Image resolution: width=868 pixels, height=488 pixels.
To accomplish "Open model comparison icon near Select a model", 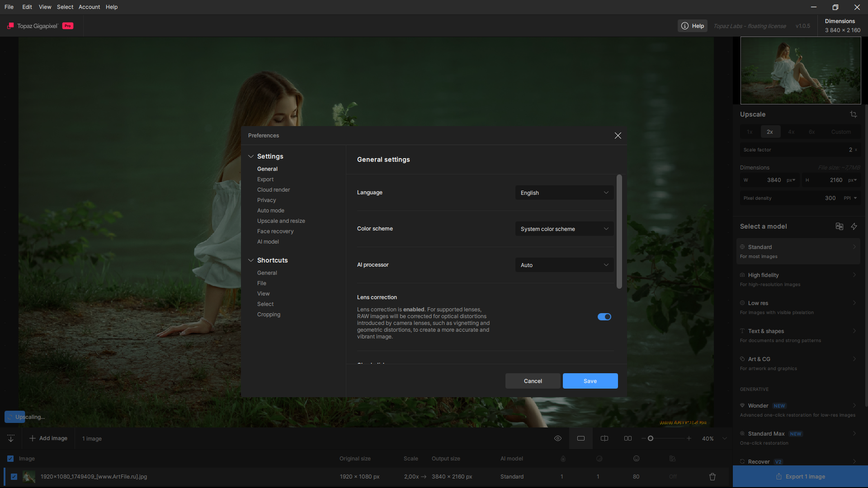I will point(839,226).
